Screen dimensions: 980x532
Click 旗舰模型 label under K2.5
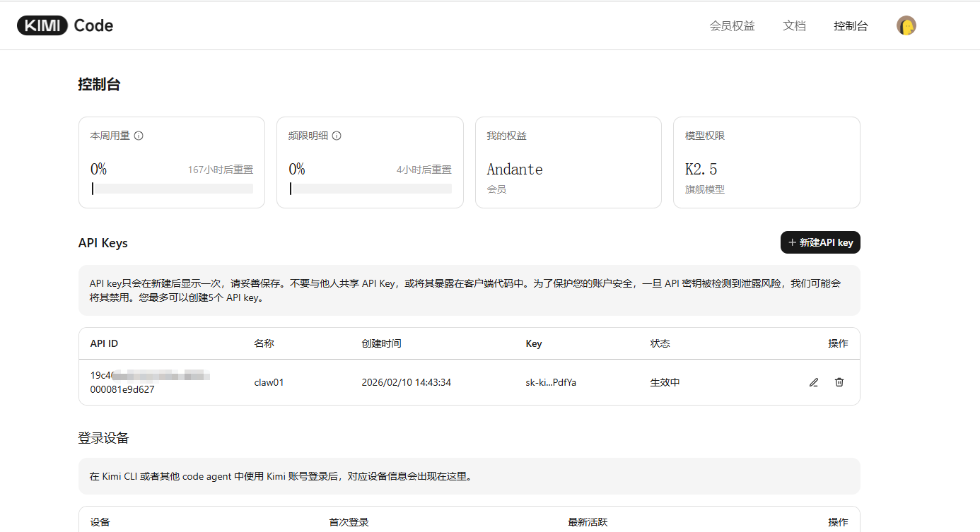click(x=705, y=189)
